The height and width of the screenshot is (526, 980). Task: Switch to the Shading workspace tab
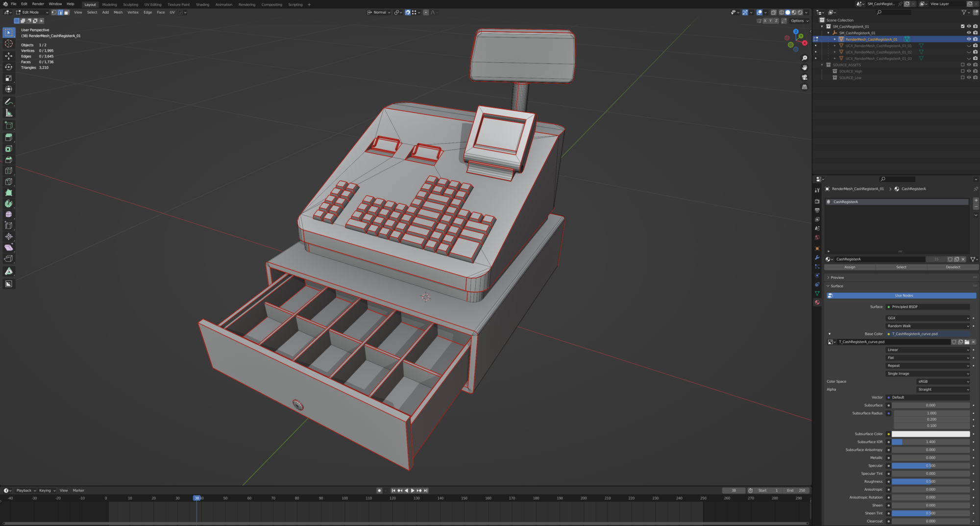[x=202, y=4]
